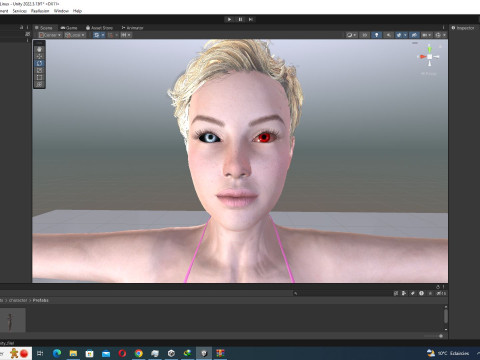Toggle scene effects (skybox, fog)
This screenshot has height=360, width=480.
point(399,35)
